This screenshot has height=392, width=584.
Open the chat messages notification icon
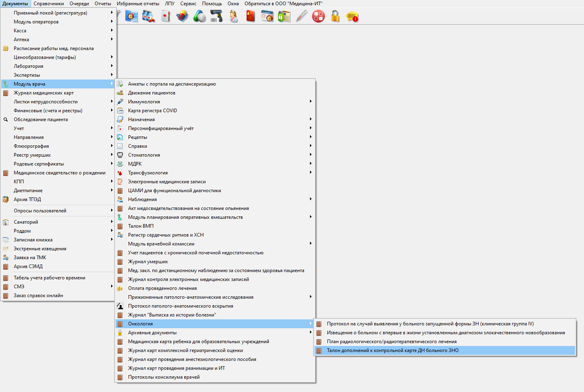(x=352, y=17)
